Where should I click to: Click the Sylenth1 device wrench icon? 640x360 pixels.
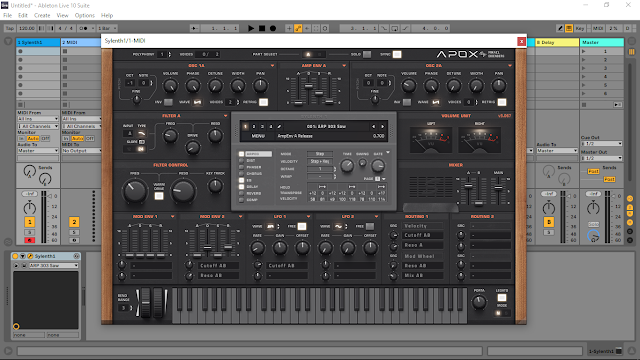point(30,256)
